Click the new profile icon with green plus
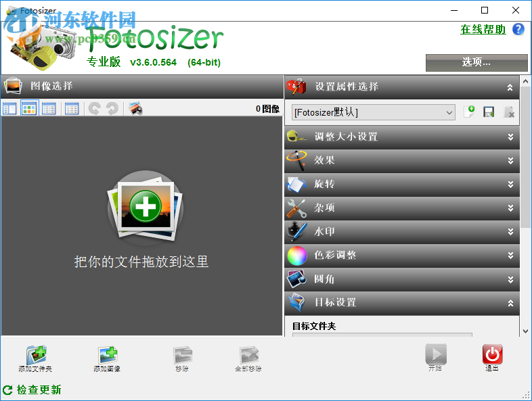Image resolution: width=532 pixels, height=401 pixels. click(x=469, y=112)
